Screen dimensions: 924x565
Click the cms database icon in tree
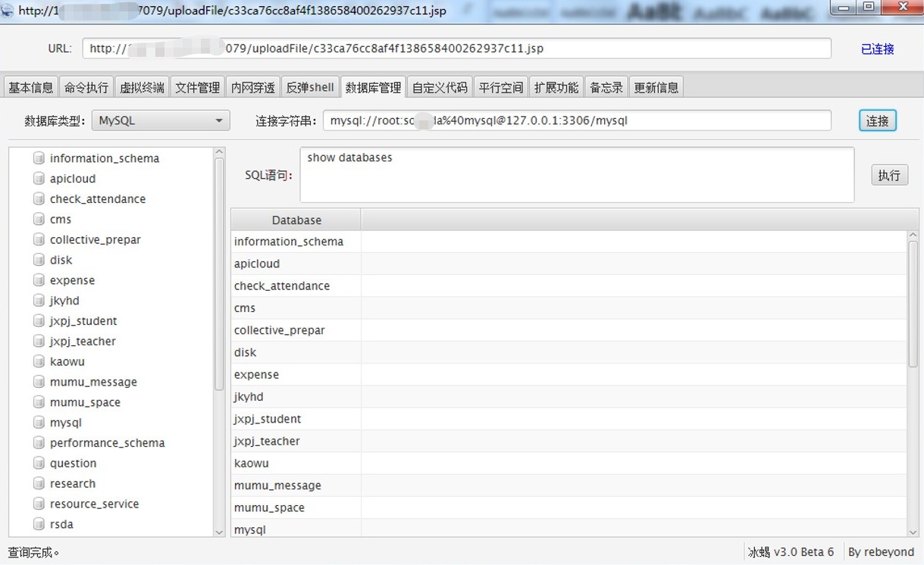tap(39, 220)
